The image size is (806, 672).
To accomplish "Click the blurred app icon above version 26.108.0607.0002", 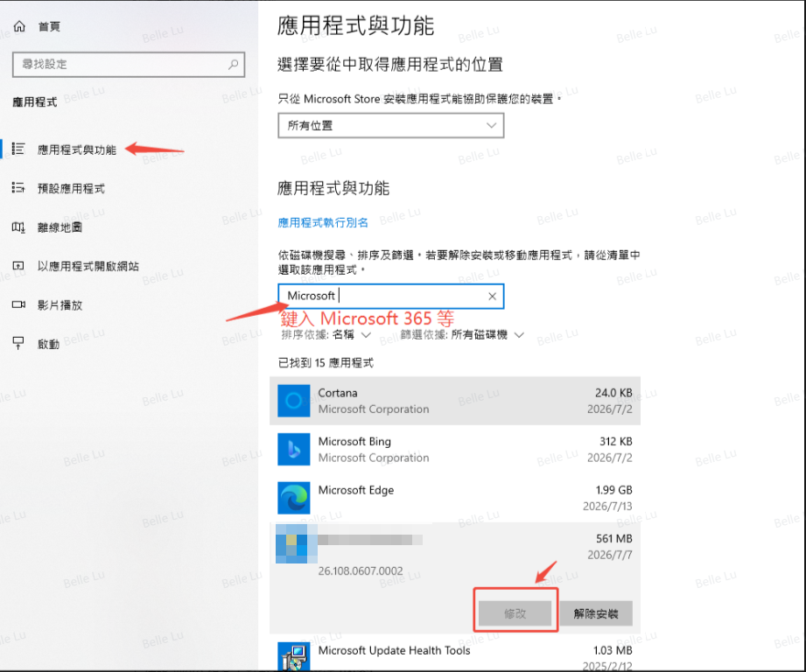I will coord(296,543).
